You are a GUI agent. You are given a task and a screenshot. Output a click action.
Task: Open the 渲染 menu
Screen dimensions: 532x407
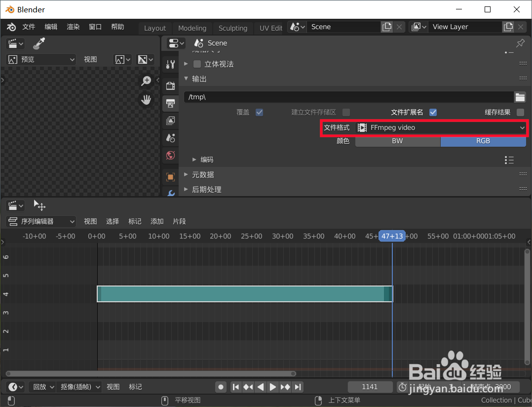73,27
